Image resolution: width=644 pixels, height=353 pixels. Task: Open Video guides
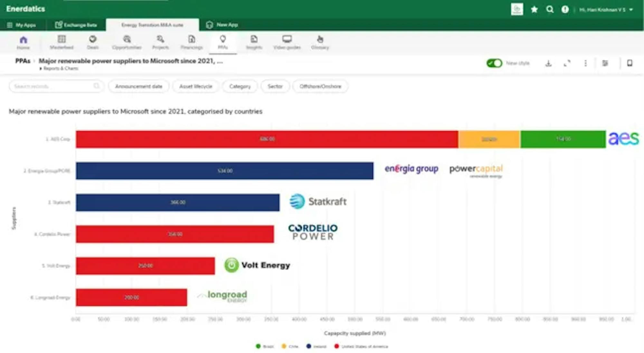287,42
